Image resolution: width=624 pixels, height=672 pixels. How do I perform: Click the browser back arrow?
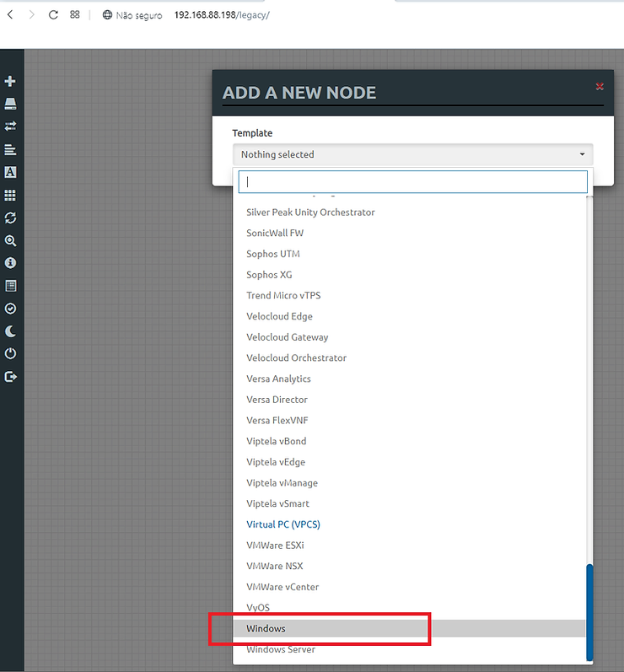pos(10,15)
